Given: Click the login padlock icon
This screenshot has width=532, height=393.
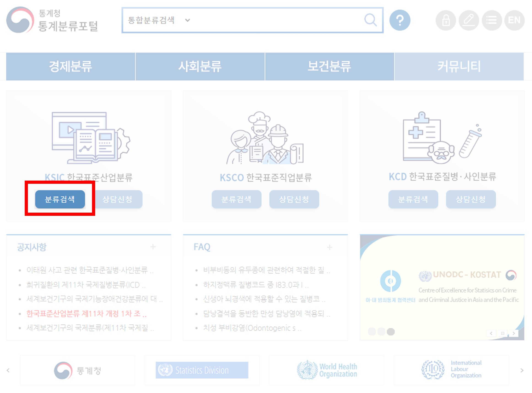Looking at the screenshot, I should pyautogui.click(x=446, y=20).
